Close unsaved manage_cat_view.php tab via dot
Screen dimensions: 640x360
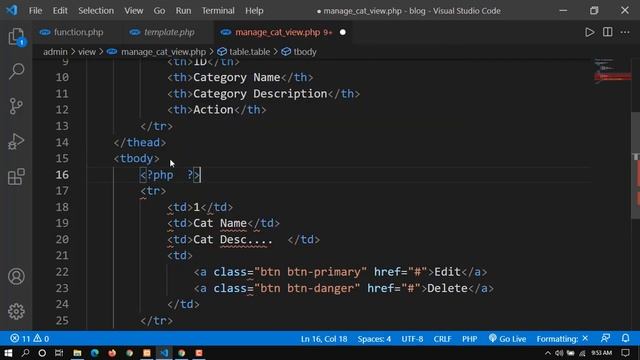tap(342, 32)
